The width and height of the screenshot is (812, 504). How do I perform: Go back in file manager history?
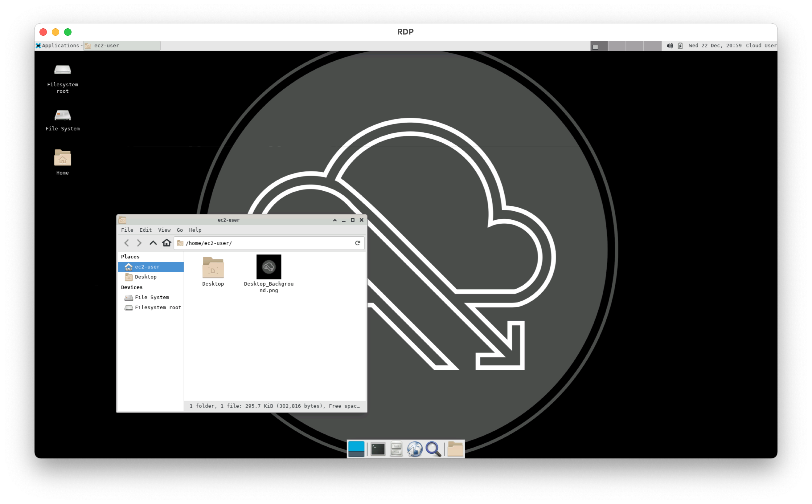click(x=126, y=243)
